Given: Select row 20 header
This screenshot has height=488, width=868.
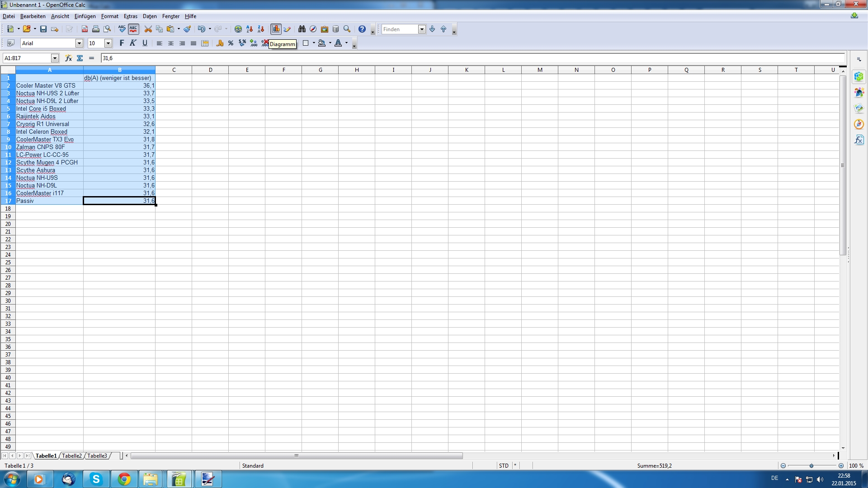Looking at the screenshot, I should click(x=8, y=224).
